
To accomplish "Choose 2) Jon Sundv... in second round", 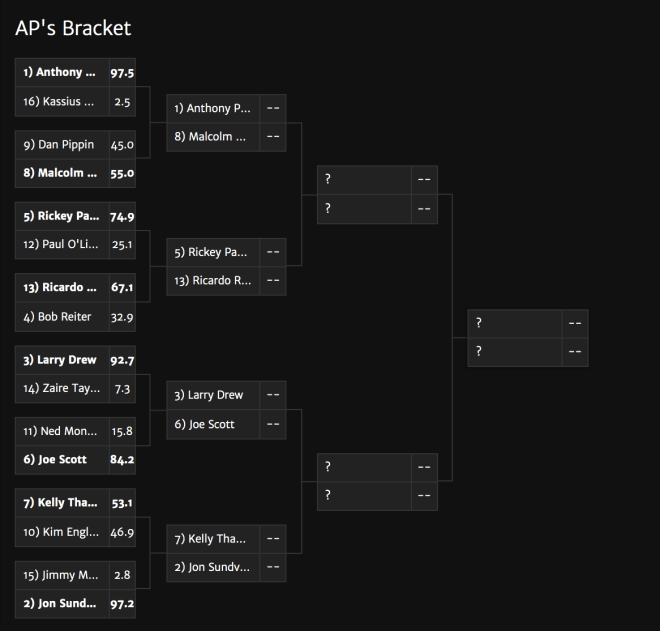I will click(x=226, y=567).
